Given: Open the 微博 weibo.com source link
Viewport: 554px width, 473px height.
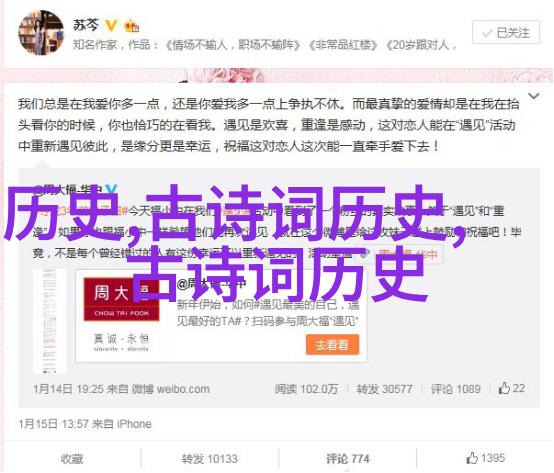Looking at the screenshot, I should click(171, 389).
